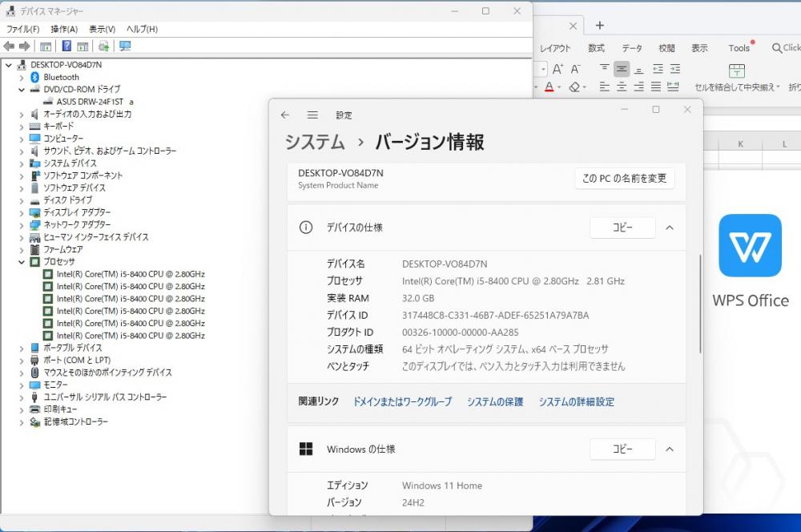
Task: Collapse the DVD/CD-ROM ドライブ node
Action: pos(22,90)
